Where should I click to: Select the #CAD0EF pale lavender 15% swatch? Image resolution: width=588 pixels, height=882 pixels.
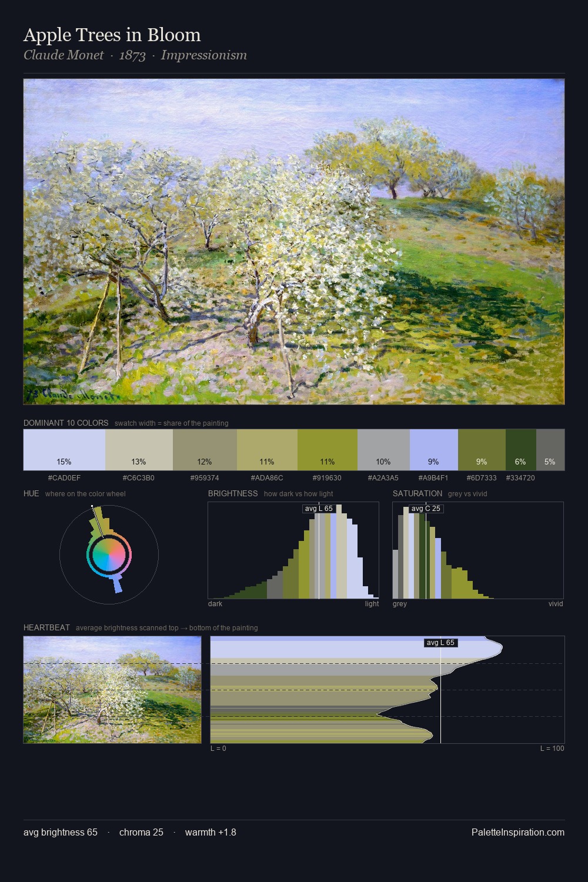tap(64, 450)
